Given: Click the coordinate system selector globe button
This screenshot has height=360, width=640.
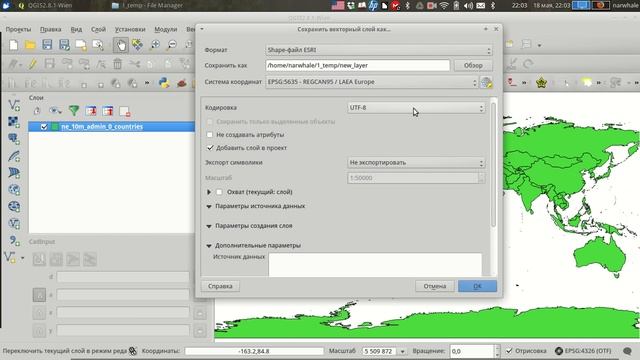Looking at the screenshot, I should click(x=486, y=82).
